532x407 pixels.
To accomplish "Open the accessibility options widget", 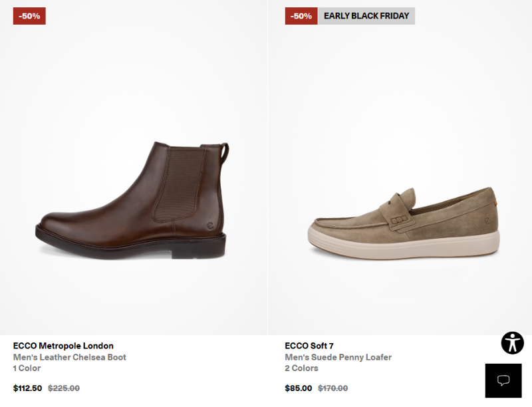I will (512, 343).
